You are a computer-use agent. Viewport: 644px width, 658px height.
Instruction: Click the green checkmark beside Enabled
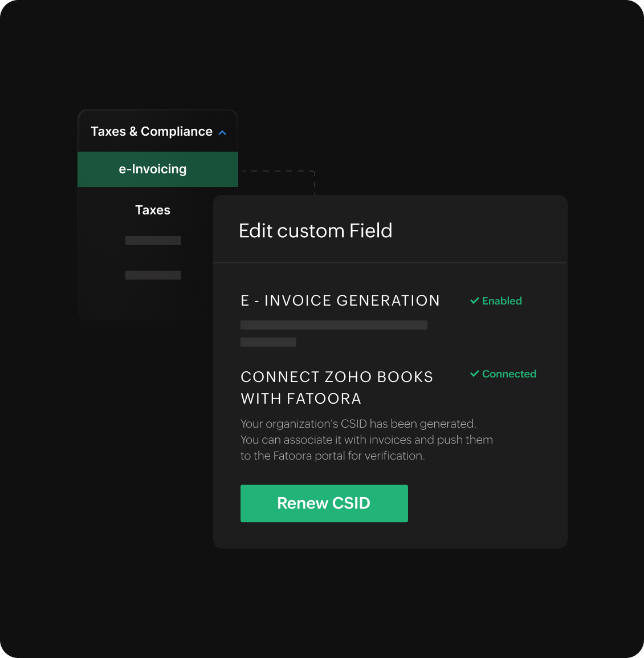coord(474,300)
